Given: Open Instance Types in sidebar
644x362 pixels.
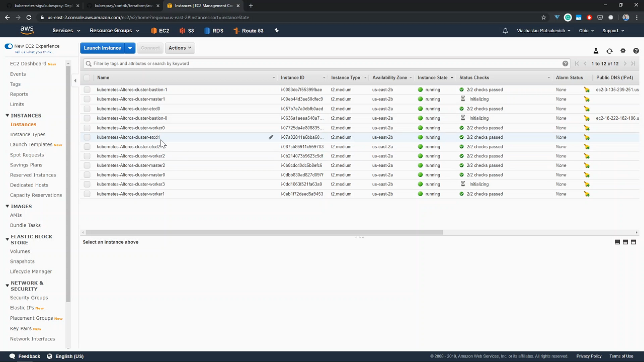Looking at the screenshot, I should tap(28, 134).
